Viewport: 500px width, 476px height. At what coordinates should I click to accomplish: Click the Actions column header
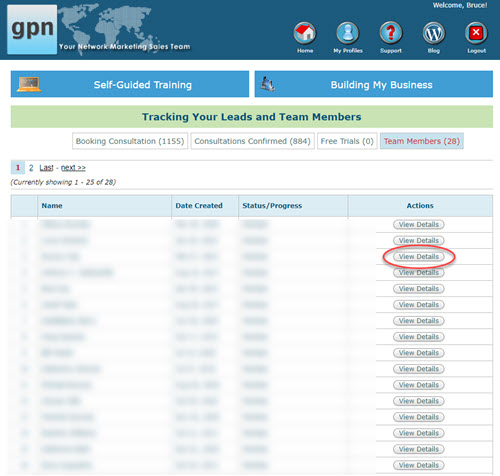coord(420,206)
